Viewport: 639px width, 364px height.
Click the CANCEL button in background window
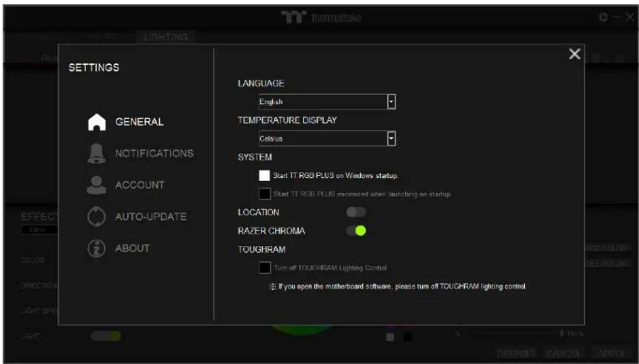pos(563,352)
